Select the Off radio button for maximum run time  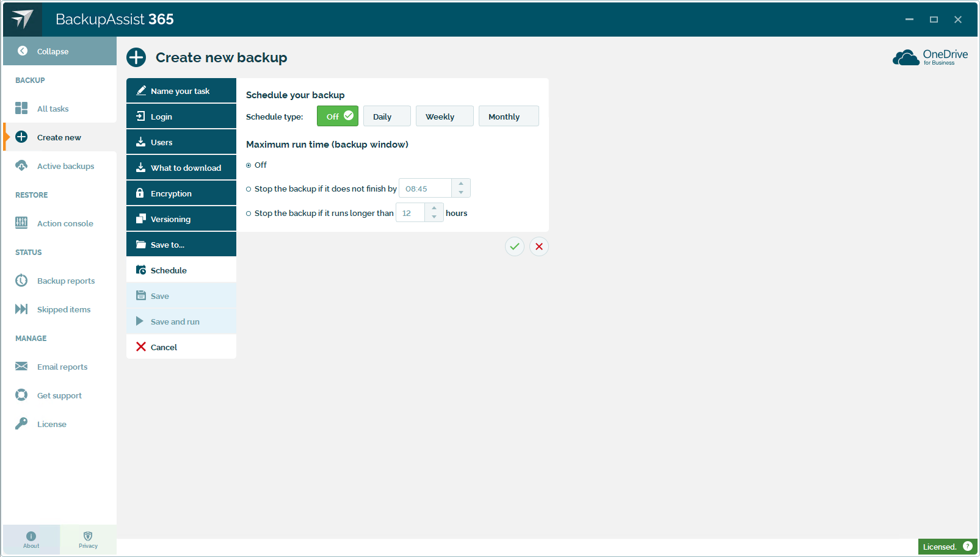(x=249, y=165)
